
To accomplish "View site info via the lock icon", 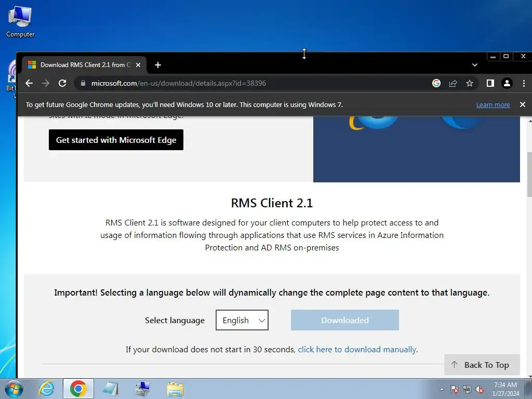I will click(83, 83).
